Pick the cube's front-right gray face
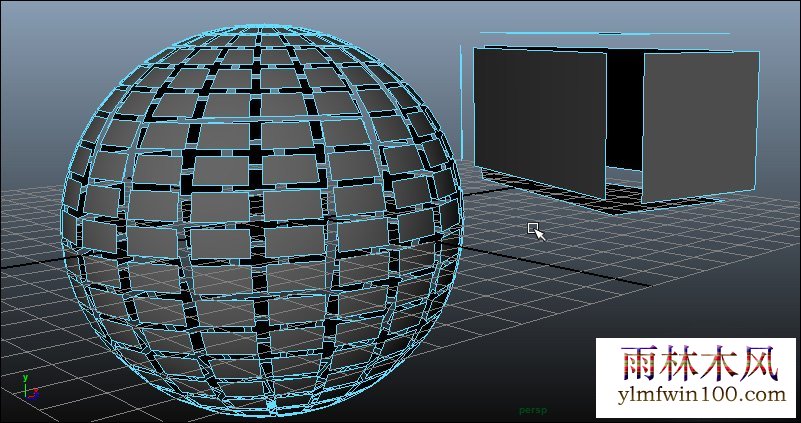Screen dimensions: 801x423 click(700, 127)
